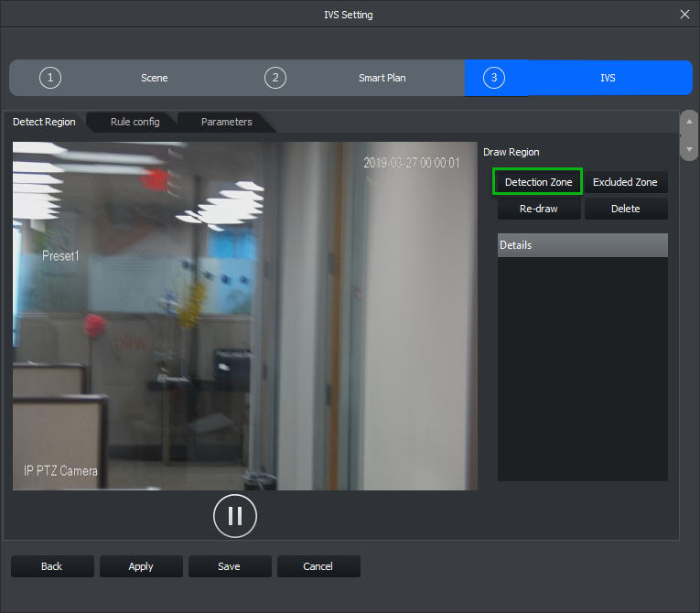Pause the camera video preview
Screen dimensions: 700x613
pyautogui.click(x=235, y=515)
